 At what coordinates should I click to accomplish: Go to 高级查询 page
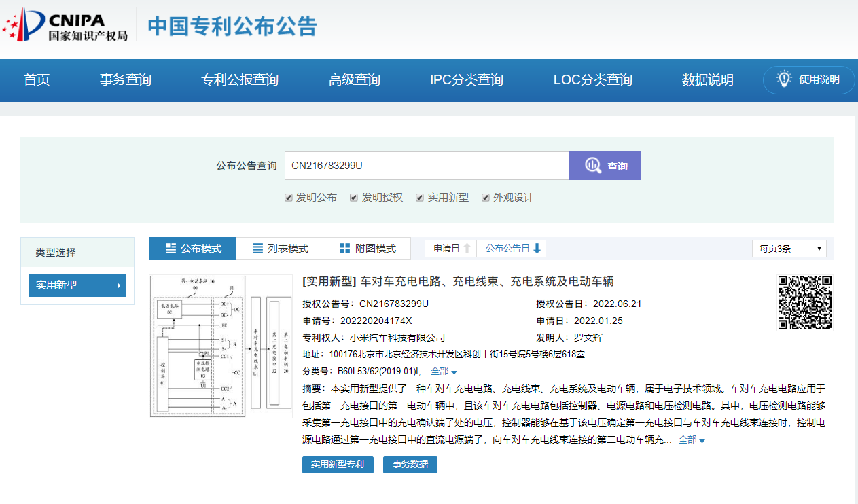(354, 80)
